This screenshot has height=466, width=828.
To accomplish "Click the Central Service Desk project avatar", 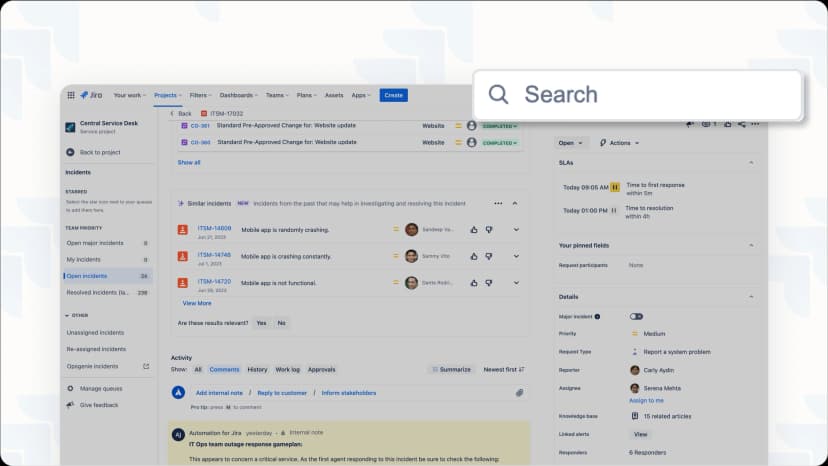I will tap(70, 127).
